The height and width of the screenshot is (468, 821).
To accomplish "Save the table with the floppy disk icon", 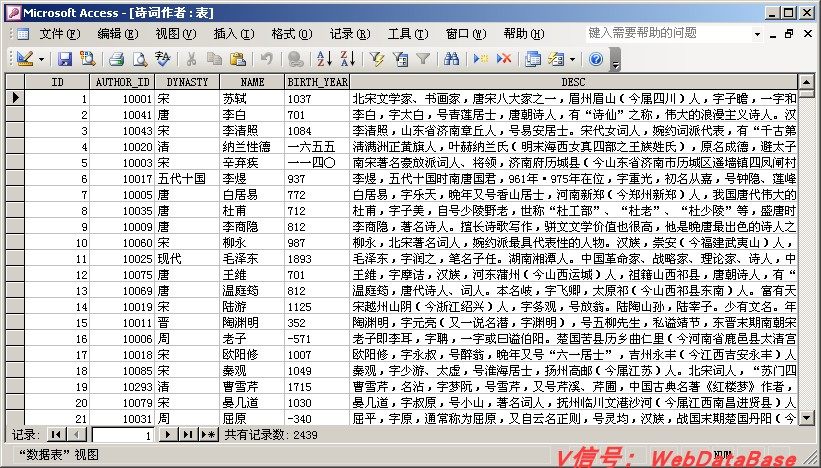I will (x=64, y=59).
